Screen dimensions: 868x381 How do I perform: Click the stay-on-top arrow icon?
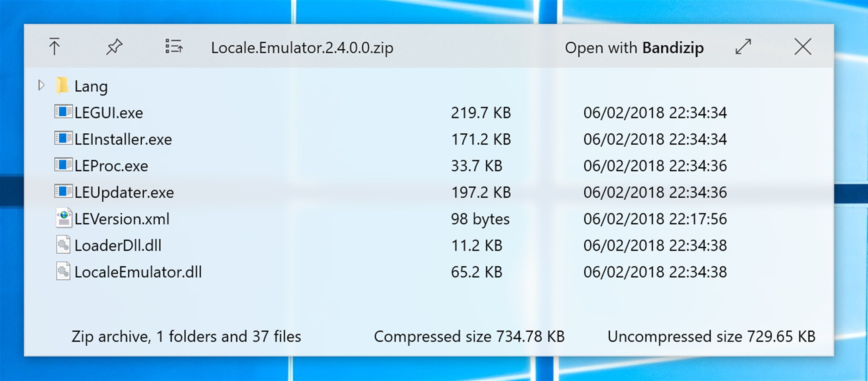[x=54, y=47]
